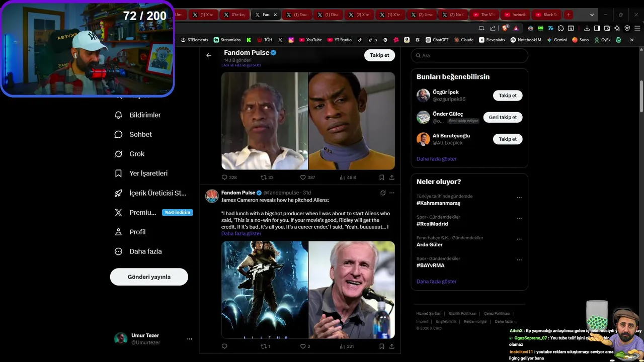This screenshot has width=644, height=362.
Task: Click the Ara search field
Action: click(469, 55)
